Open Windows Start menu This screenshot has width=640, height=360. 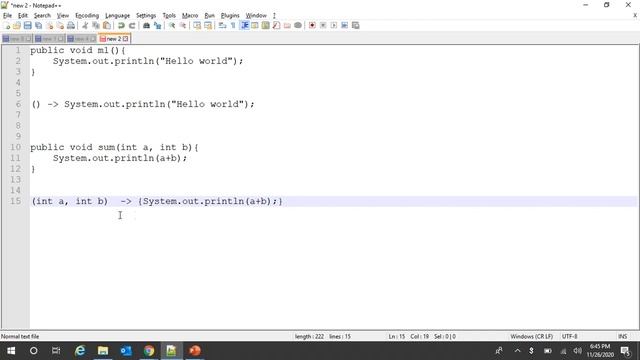click(x=11, y=351)
